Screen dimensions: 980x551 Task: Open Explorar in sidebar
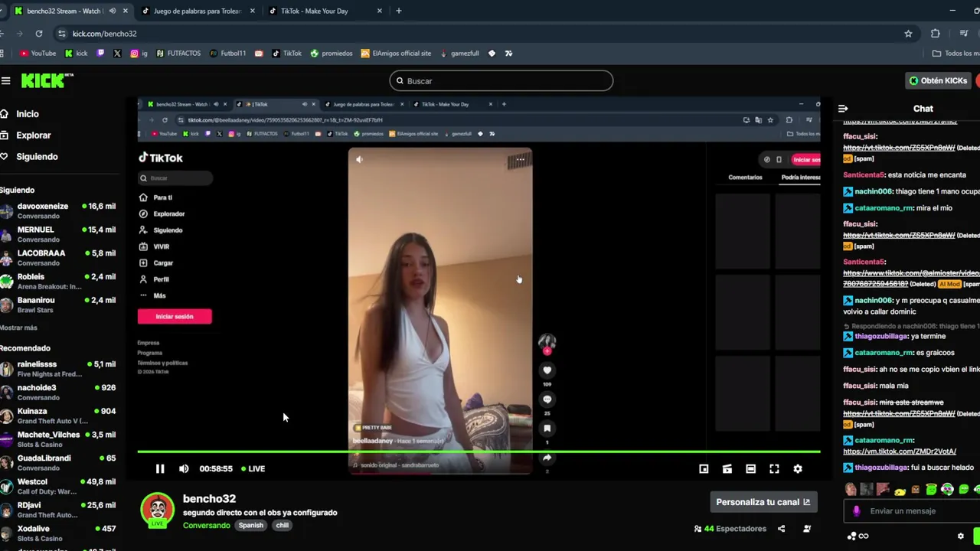coord(34,135)
